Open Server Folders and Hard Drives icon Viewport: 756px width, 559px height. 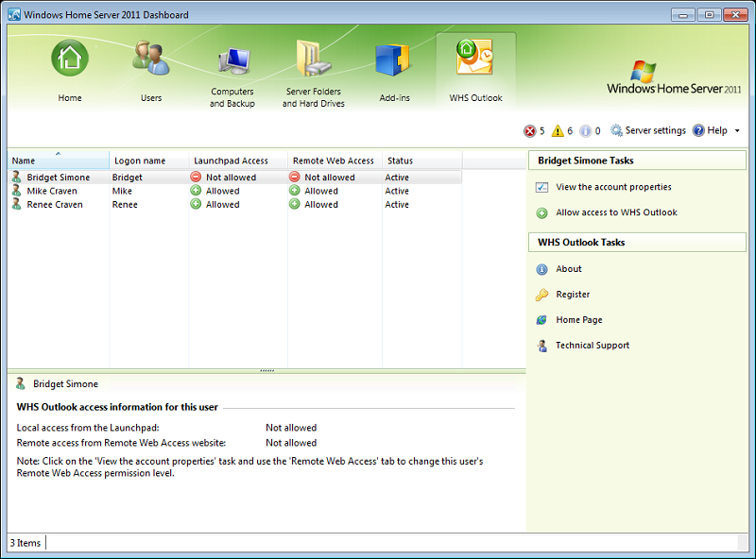tap(314, 59)
